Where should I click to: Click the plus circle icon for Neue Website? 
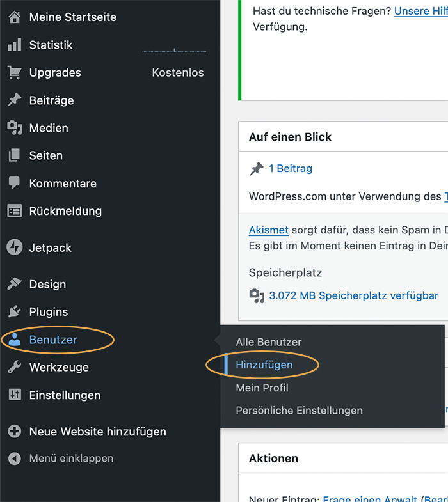pyautogui.click(x=15, y=431)
